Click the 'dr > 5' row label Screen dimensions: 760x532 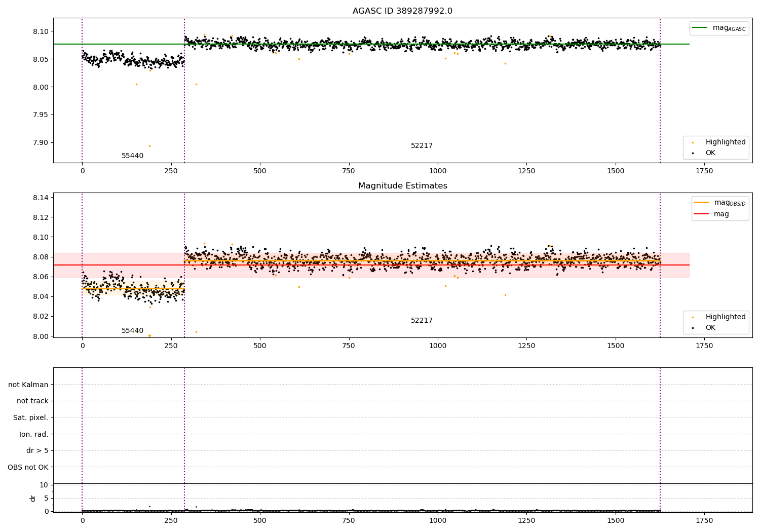pyautogui.click(x=37, y=451)
